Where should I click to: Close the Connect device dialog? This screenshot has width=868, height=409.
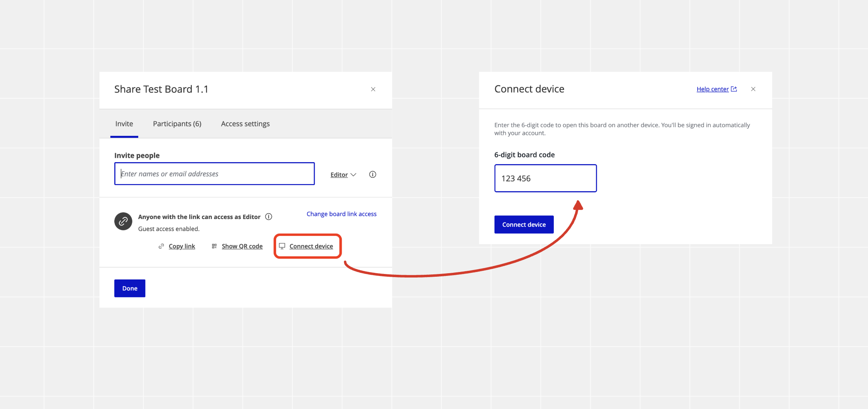tap(753, 89)
